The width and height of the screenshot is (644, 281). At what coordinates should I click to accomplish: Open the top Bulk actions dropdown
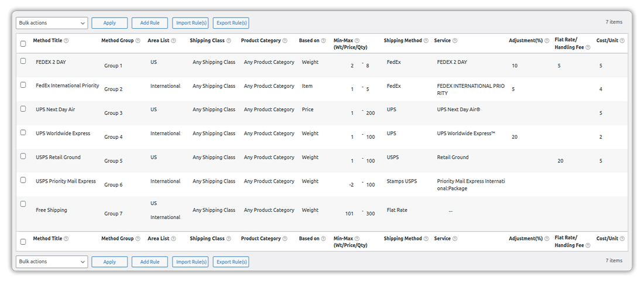tap(52, 23)
